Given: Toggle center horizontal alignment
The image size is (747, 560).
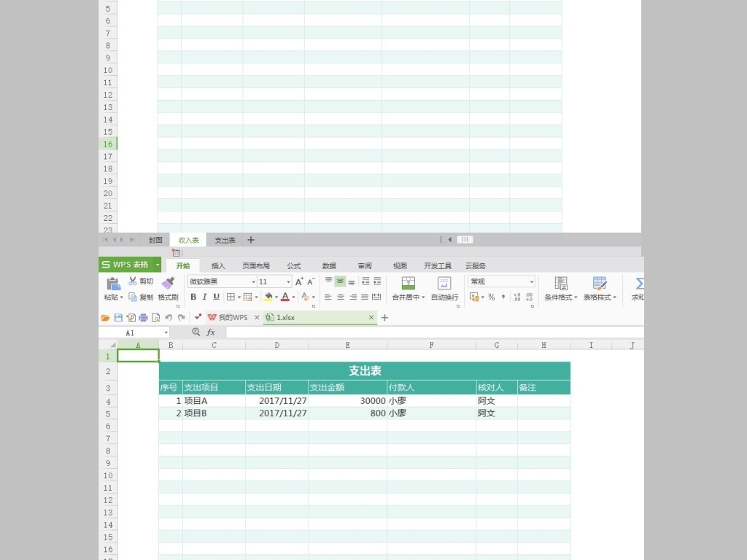Looking at the screenshot, I should 340,297.
